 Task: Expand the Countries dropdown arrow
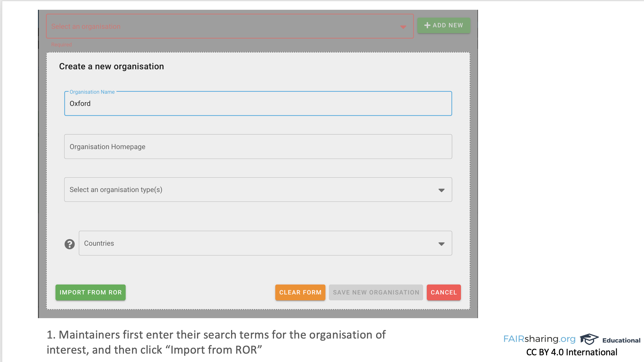point(441,244)
